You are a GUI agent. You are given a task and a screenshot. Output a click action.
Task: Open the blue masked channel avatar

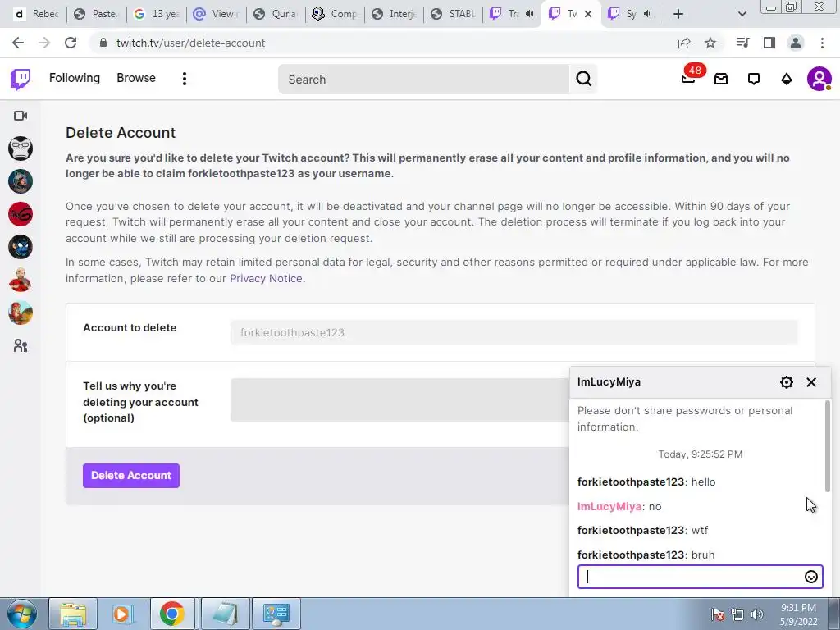pos(21,247)
